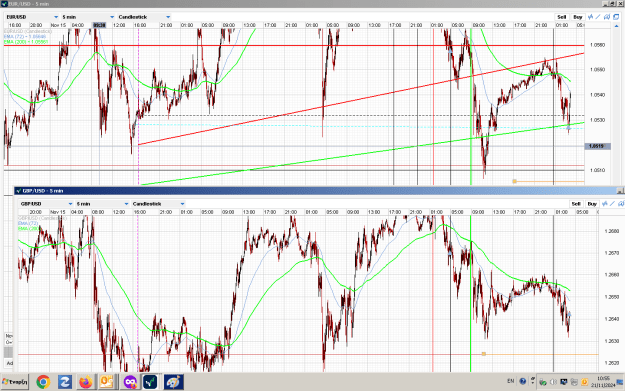Click alert megaphone icon in EUR/USD chart

coord(607,17)
